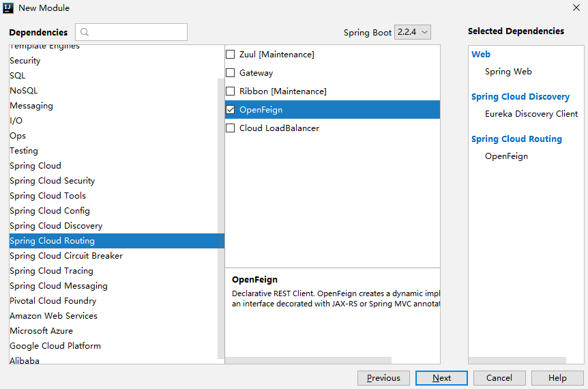Click Web heading in Selected Dependencies
The image size is (588, 389).
[481, 54]
